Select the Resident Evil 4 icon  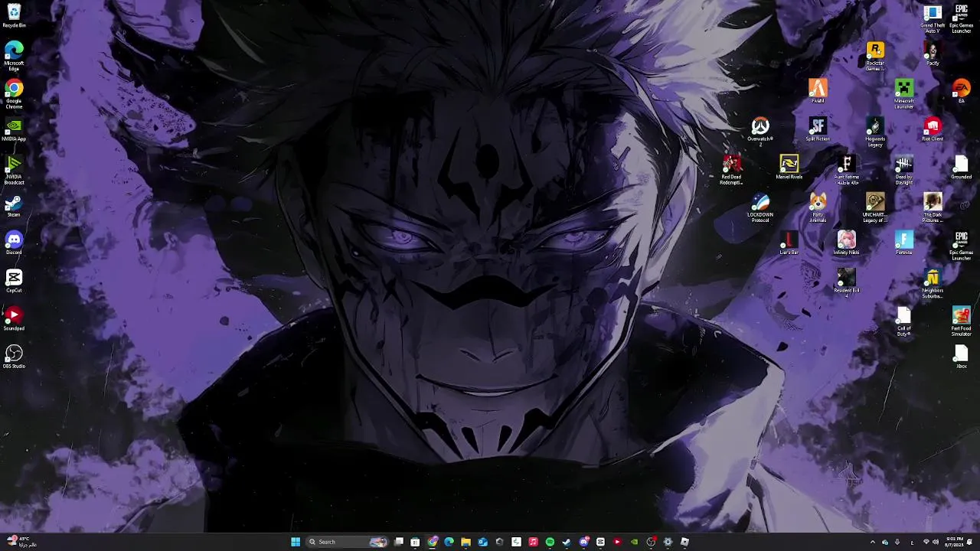click(x=847, y=281)
